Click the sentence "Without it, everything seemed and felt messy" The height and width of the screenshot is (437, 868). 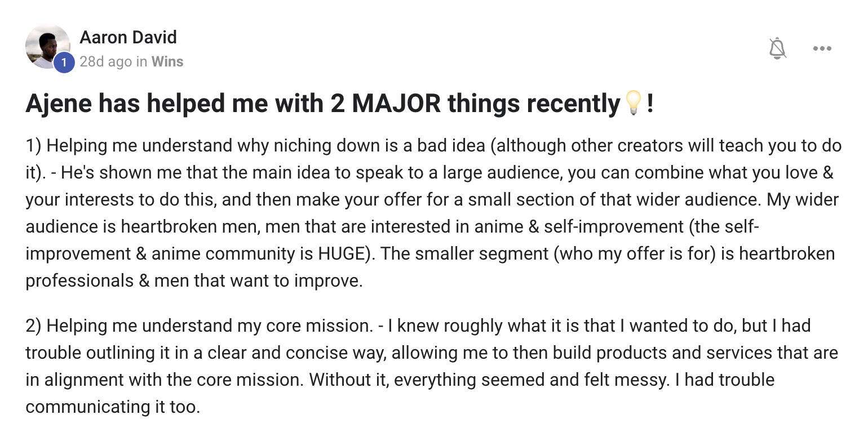coord(487,380)
